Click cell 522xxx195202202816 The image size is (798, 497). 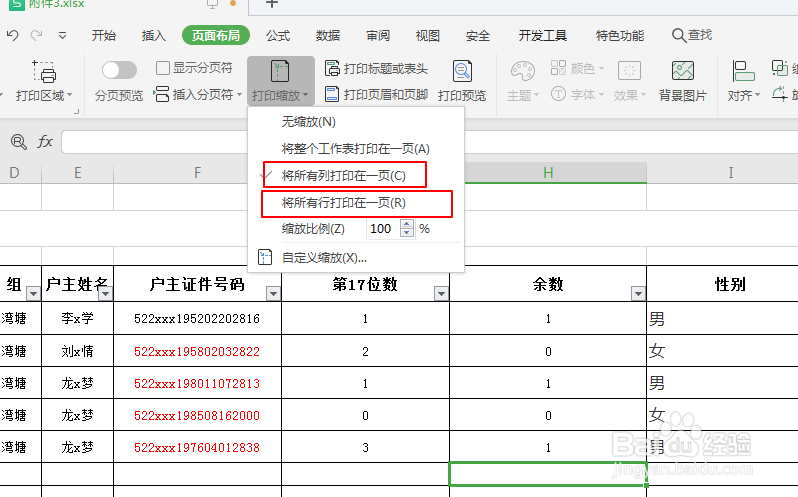click(x=197, y=318)
